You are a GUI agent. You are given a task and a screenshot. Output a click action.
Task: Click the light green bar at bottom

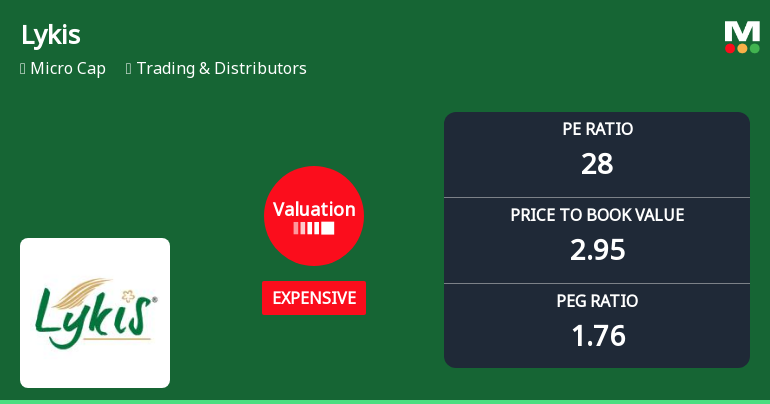(x=385, y=401)
